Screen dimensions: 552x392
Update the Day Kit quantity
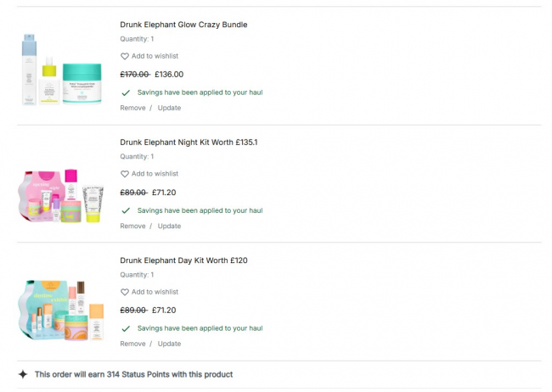pos(169,344)
